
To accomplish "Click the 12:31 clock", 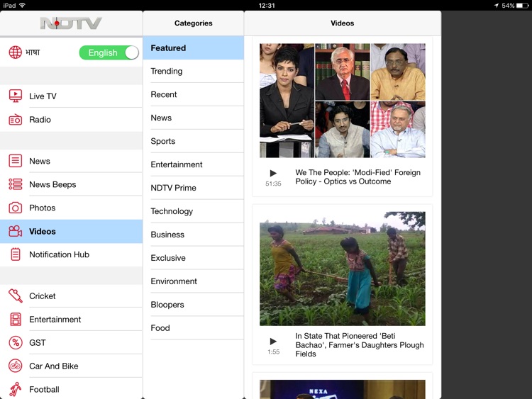I will 267,6.
